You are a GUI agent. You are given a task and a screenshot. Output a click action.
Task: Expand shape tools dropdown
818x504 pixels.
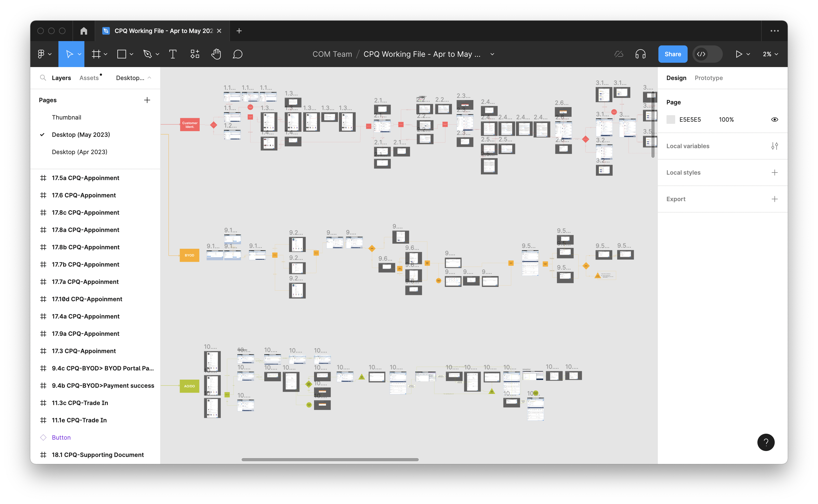[x=131, y=54]
